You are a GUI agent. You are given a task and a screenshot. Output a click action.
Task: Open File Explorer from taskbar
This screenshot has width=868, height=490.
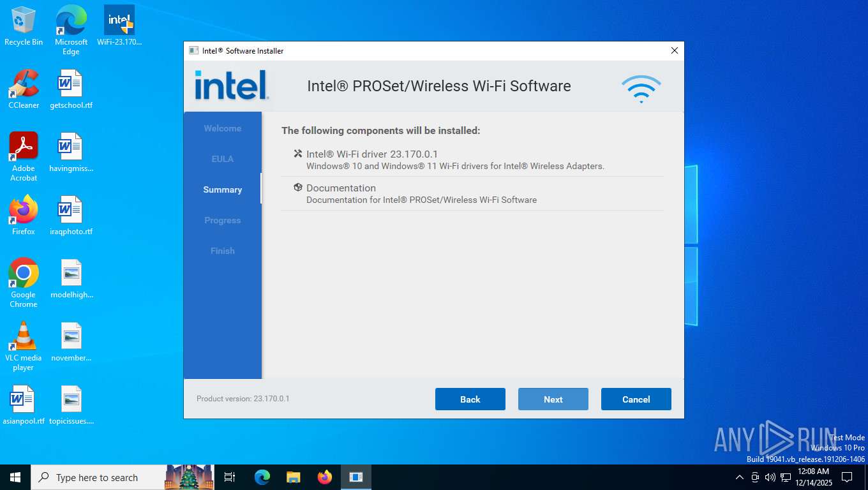pyautogui.click(x=294, y=477)
